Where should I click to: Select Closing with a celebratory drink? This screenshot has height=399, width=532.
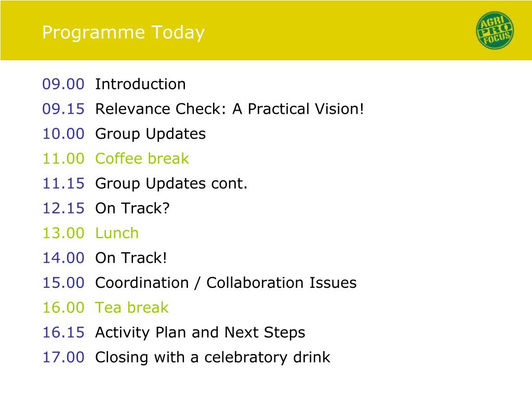pyautogui.click(x=212, y=357)
